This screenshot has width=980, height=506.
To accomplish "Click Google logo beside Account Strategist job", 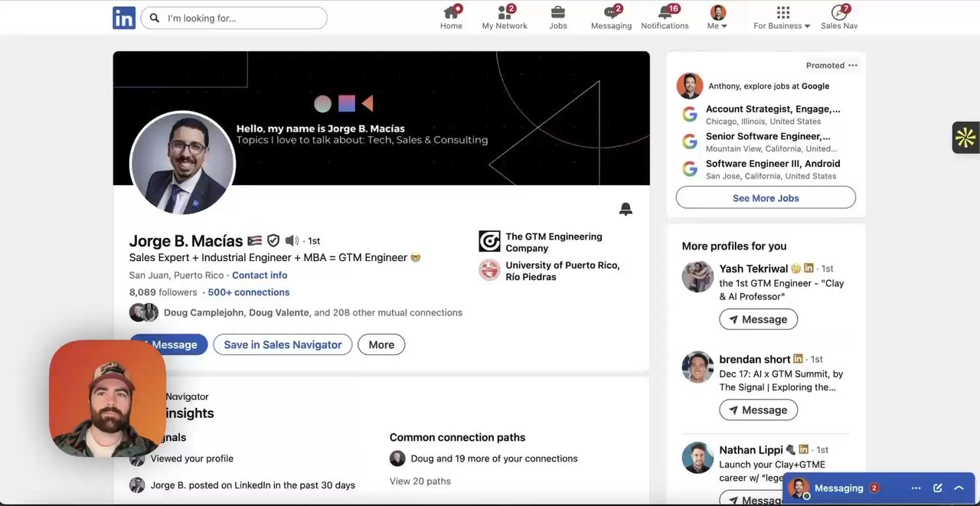I will [x=690, y=114].
